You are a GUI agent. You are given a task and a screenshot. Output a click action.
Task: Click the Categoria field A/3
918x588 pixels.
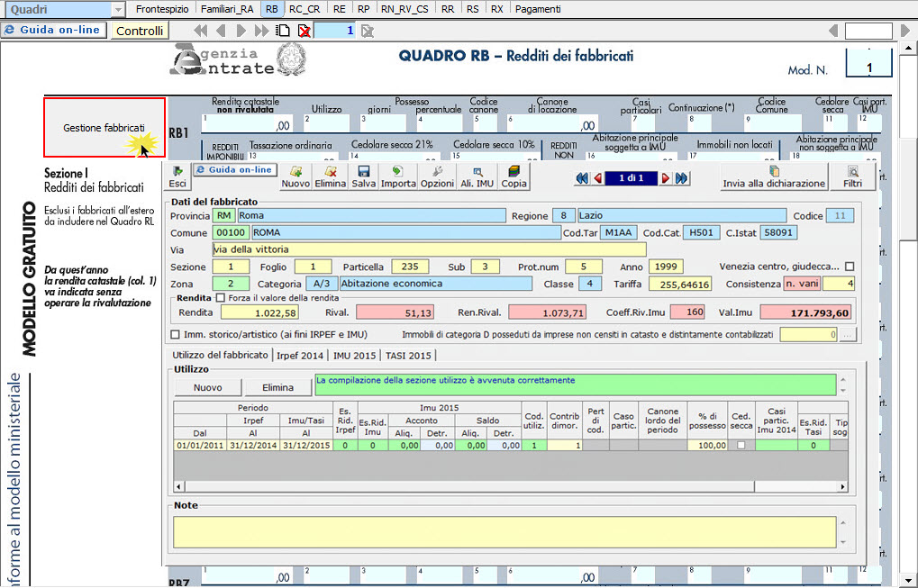coord(322,284)
